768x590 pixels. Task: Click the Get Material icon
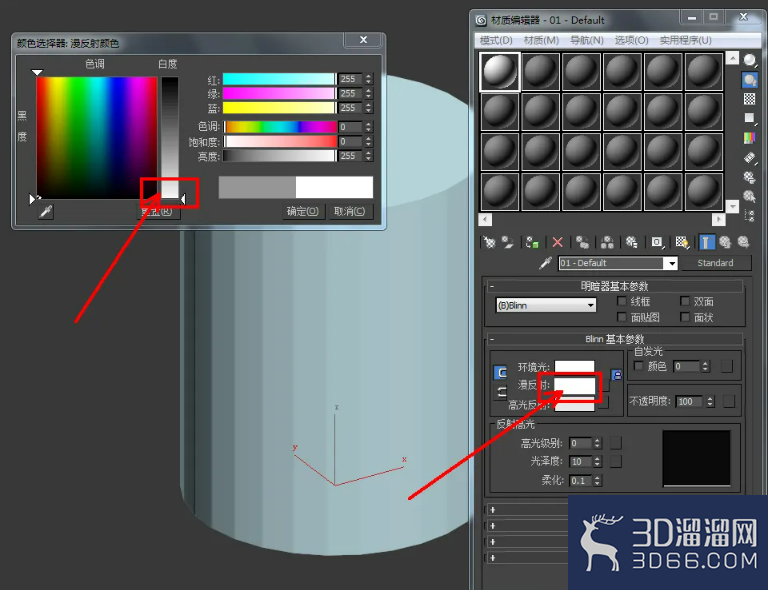pos(489,242)
